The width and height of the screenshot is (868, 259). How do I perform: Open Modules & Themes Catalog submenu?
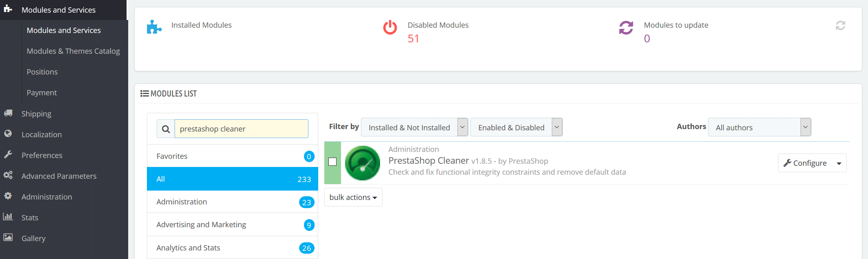[73, 51]
